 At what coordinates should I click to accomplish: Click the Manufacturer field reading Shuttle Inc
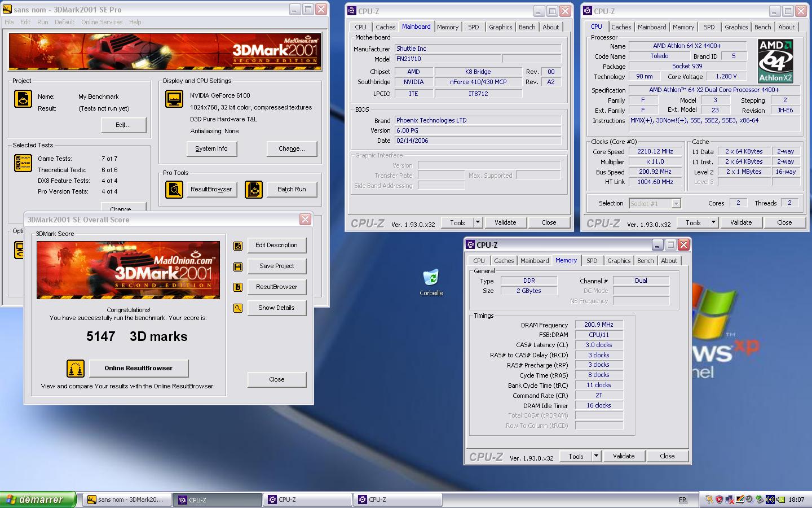point(478,49)
